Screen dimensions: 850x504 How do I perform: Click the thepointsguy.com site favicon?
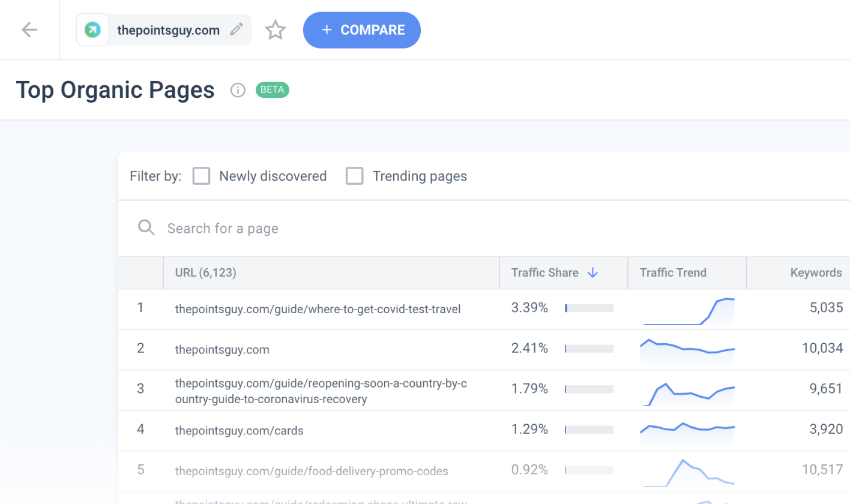(x=92, y=30)
